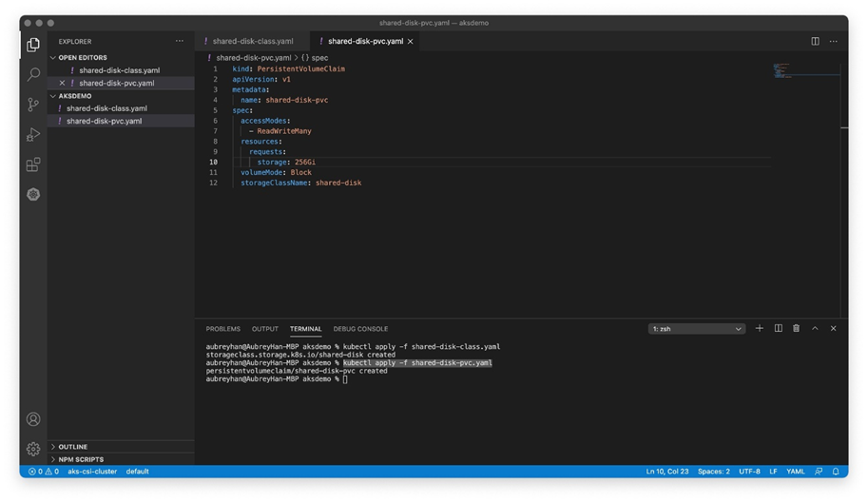Viewport: 868px width, 502px height.
Task: Select the Terminal panel tab
Action: tap(305, 329)
